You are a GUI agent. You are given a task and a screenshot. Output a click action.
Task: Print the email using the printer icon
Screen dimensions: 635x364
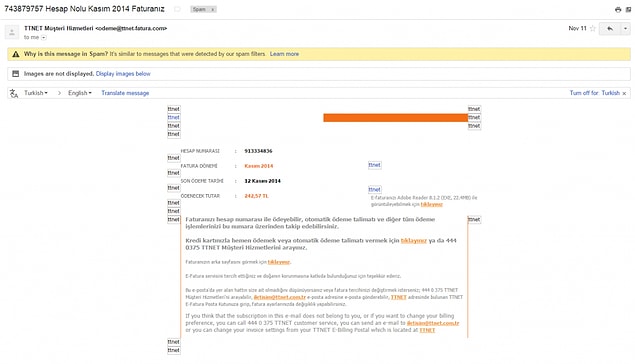(x=618, y=10)
